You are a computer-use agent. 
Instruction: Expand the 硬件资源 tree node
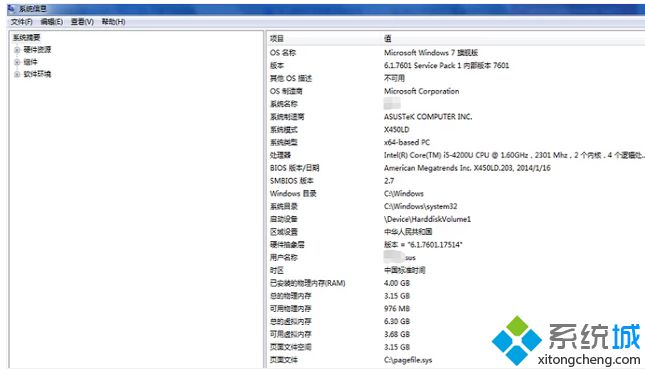point(17,50)
